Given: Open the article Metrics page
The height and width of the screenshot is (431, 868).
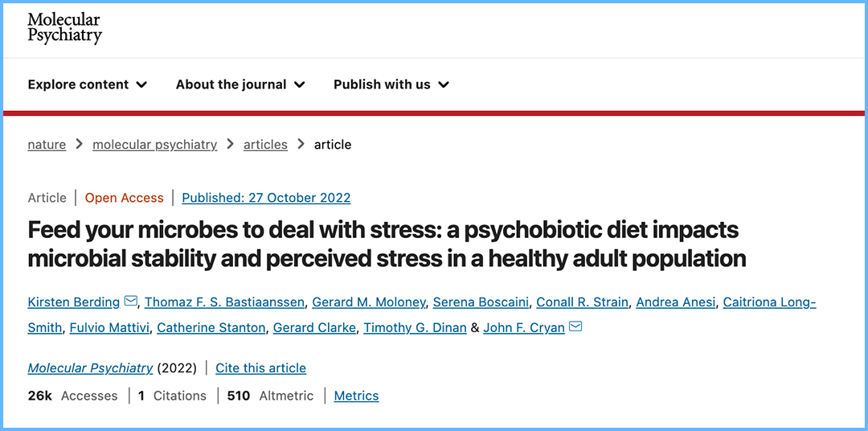Looking at the screenshot, I should [356, 396].
